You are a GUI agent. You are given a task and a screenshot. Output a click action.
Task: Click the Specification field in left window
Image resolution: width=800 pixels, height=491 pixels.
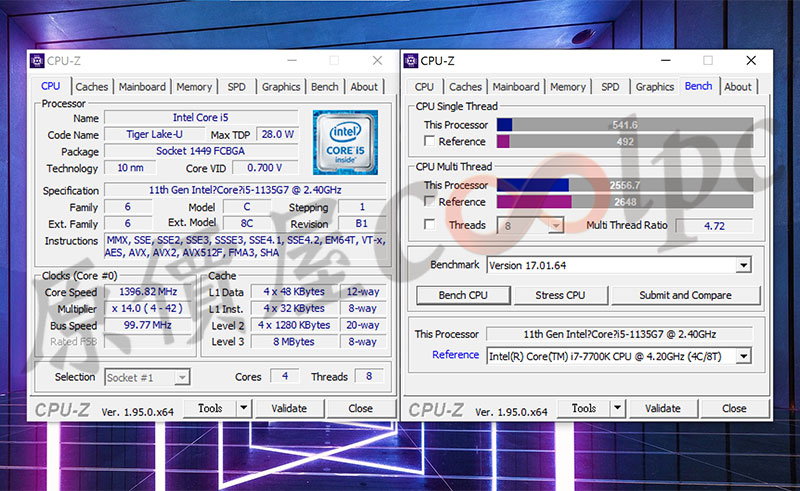(x=245, y=190)
